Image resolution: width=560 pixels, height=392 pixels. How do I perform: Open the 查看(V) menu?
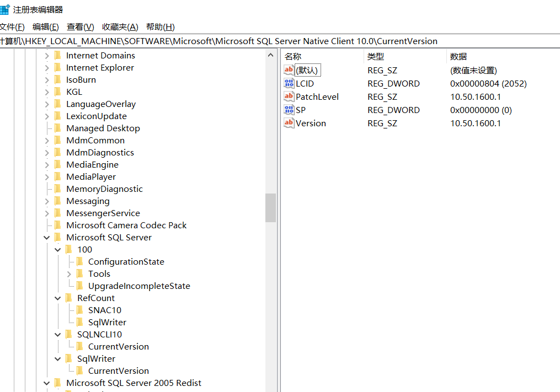coord(80,27)
